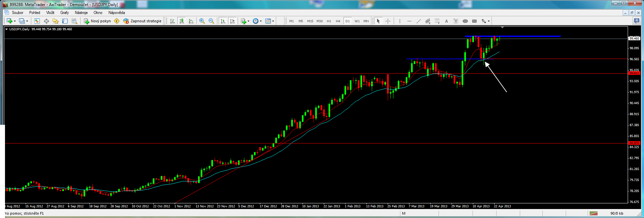
Task: Open the Pohled menu
Action: click(35, 13)
